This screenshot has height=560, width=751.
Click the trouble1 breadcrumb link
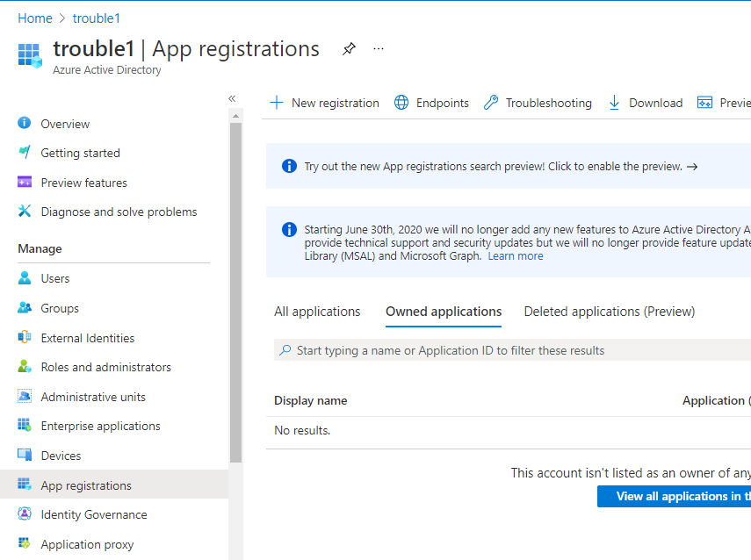coord(97,18)
